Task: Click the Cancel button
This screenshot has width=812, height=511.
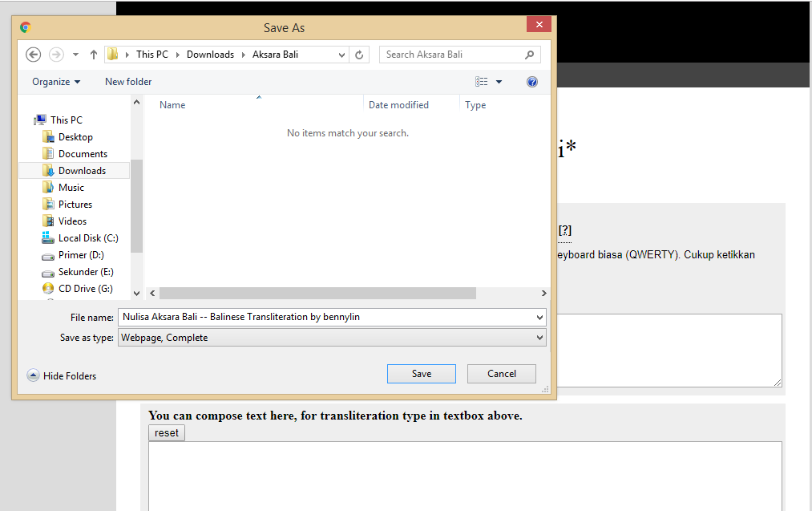Action: pos(501,374)
